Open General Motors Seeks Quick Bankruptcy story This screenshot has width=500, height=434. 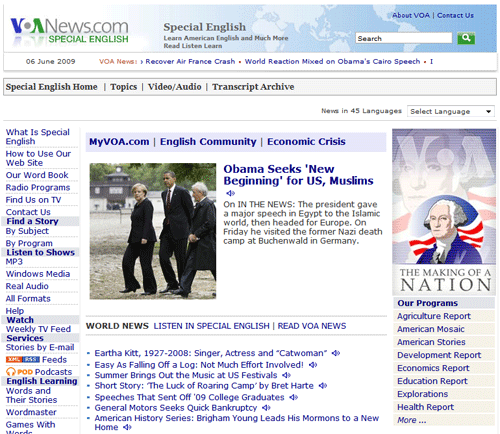176,408
